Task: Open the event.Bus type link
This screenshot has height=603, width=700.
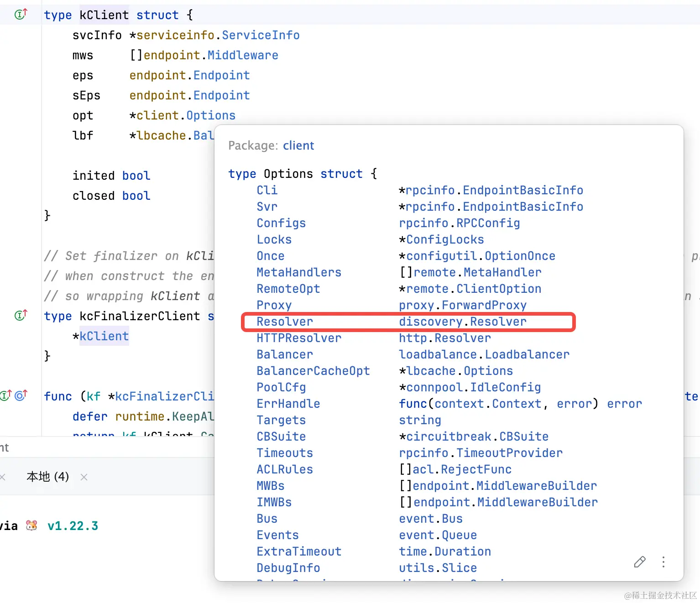Action: tap(431, 519)
